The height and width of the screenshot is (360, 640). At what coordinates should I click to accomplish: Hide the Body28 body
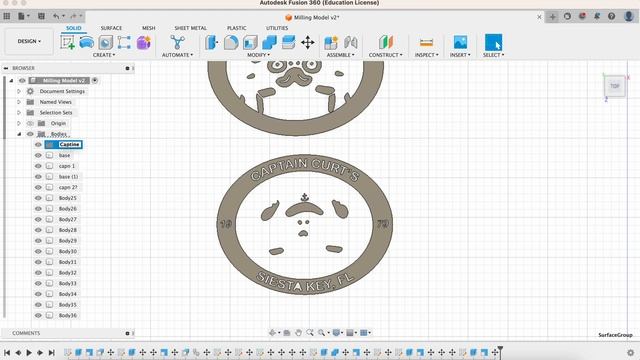[38, 230]
